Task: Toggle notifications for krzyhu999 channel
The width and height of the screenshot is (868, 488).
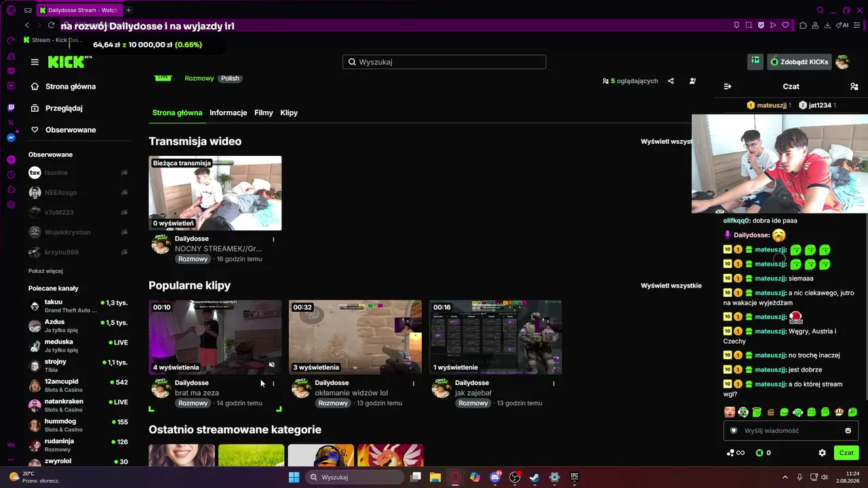Action: (124, 252)
